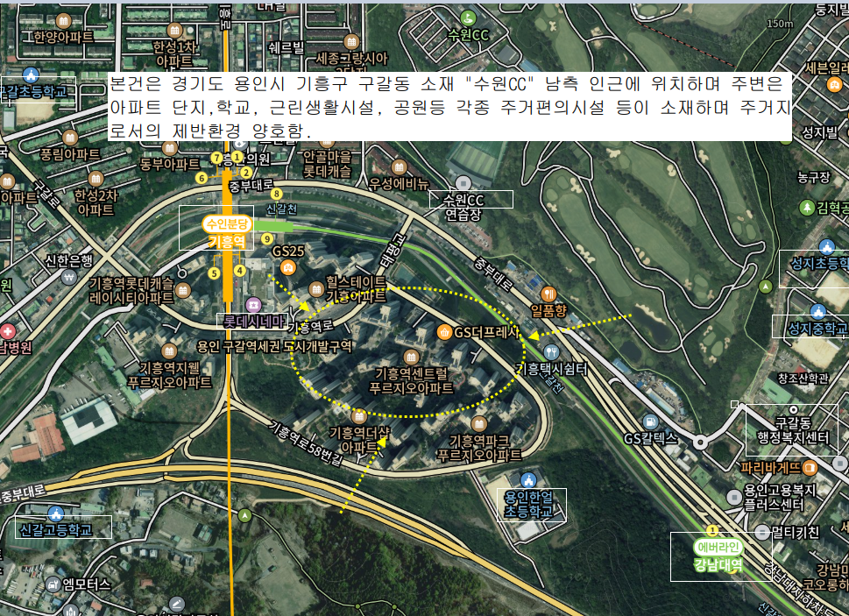
Task: Click the GS더프레시 shopping marker icon
Action: click(444, 332)
